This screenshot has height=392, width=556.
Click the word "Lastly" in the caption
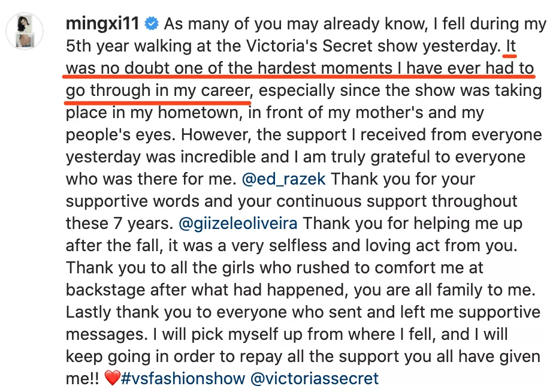[x=89, y=312]
